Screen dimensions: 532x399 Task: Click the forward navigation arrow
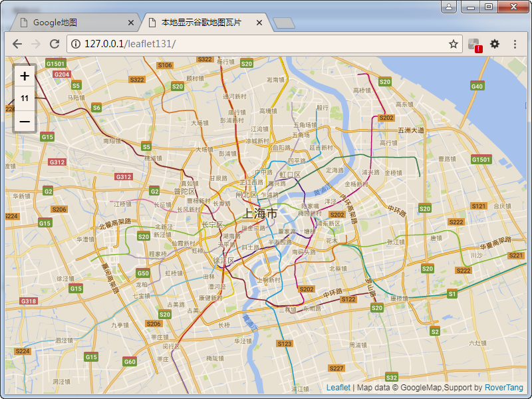click(x=36, y=44)
